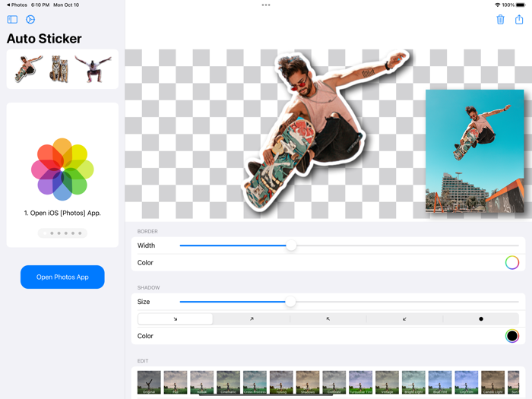532x399 pixels.
Task: Tap the Wi-Fi icon in status bar
Action: [x=497, y=5]
